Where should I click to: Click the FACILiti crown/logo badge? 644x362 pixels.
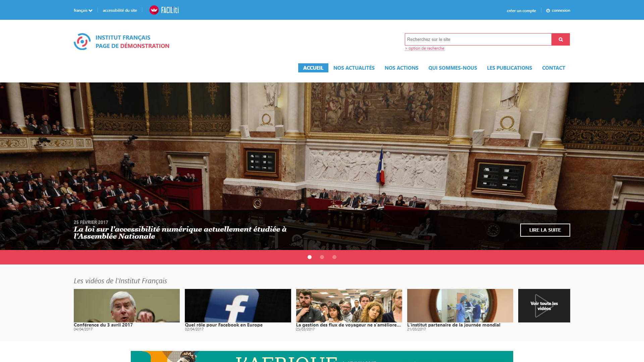pyautogui.click(x=154, y=10)
